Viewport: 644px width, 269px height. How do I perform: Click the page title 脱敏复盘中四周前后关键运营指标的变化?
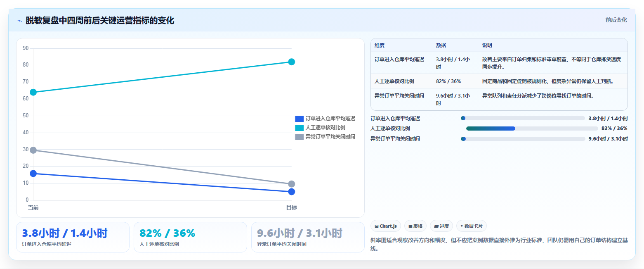point(100,20)
